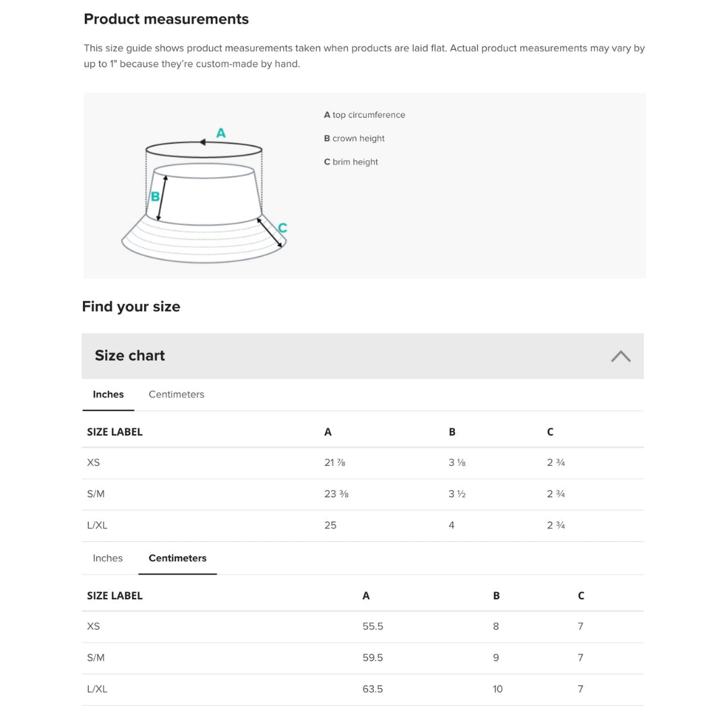Click the 63.5 measurement for L/XL
Image resolution: width=728 pixels, height=728 pixels.
pos(372,689)
